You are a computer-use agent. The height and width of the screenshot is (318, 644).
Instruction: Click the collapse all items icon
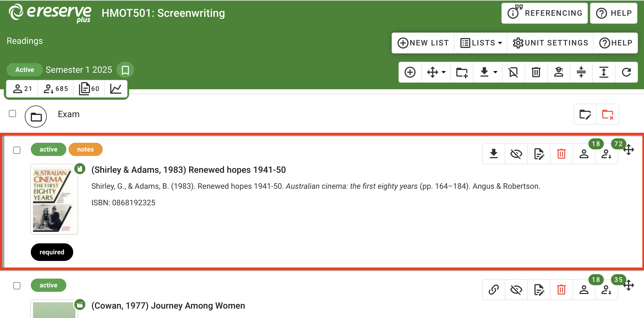click(581, 72)
